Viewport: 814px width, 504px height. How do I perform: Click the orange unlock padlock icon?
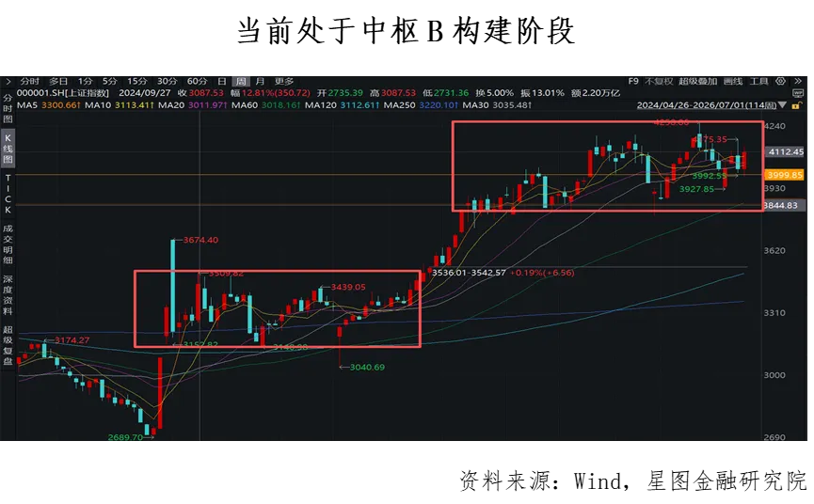(795, 105)
